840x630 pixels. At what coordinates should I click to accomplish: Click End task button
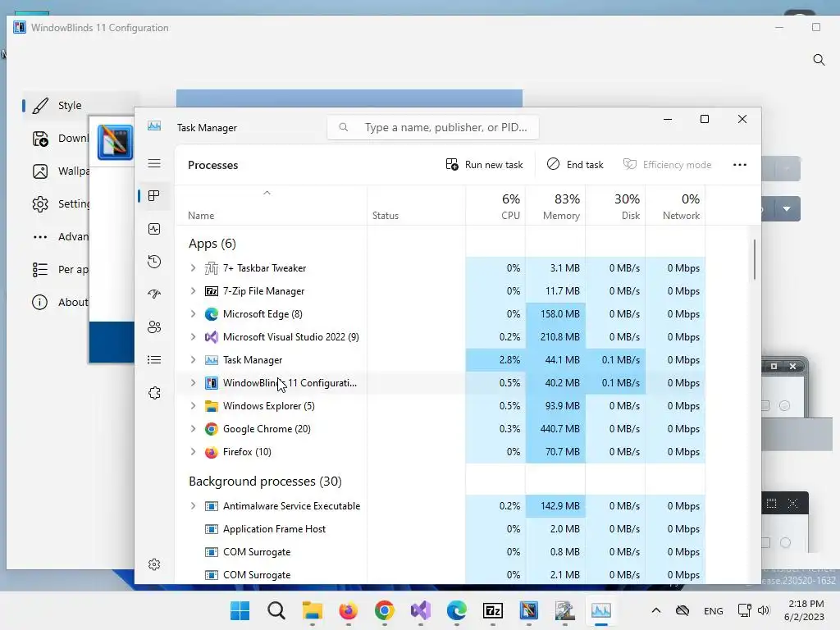[575, 164]
